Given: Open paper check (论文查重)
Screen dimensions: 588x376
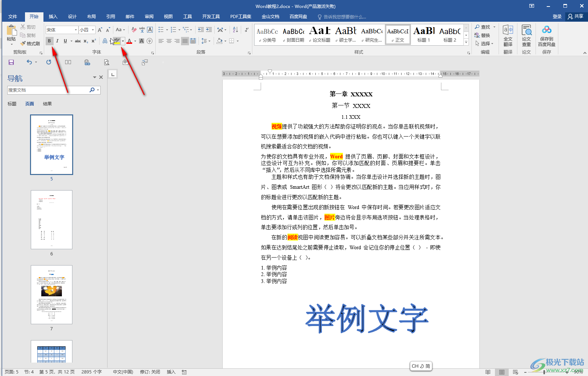Looking at the screenshot, I should point(526,35).
